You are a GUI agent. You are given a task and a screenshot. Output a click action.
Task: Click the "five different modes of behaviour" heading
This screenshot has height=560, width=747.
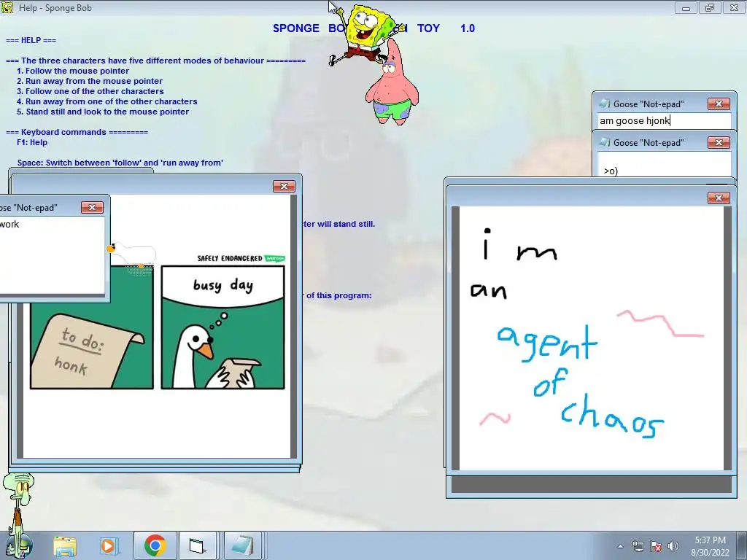coord(155,61)
